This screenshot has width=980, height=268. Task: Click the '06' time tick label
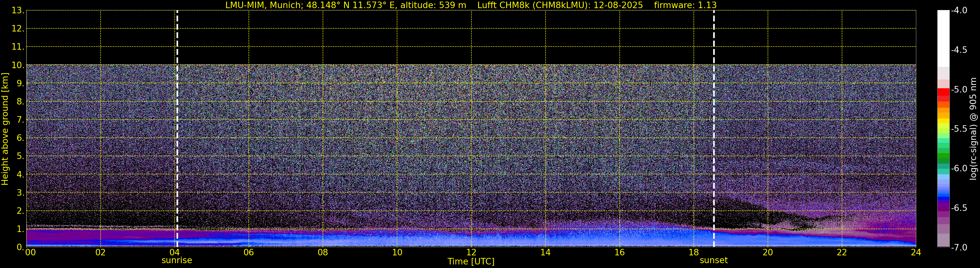[249, 252]
